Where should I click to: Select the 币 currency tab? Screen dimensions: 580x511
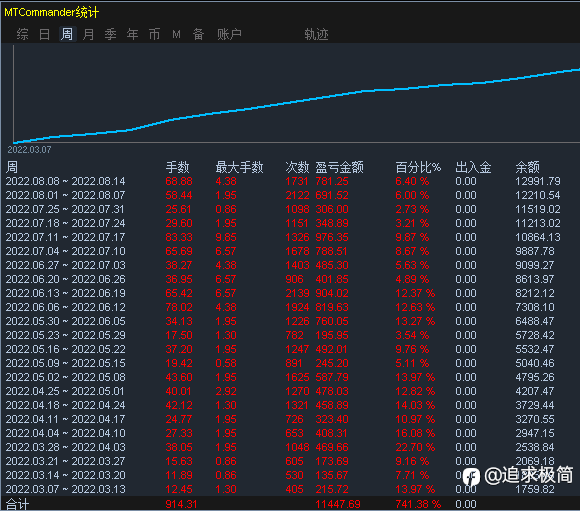(154, 34)
